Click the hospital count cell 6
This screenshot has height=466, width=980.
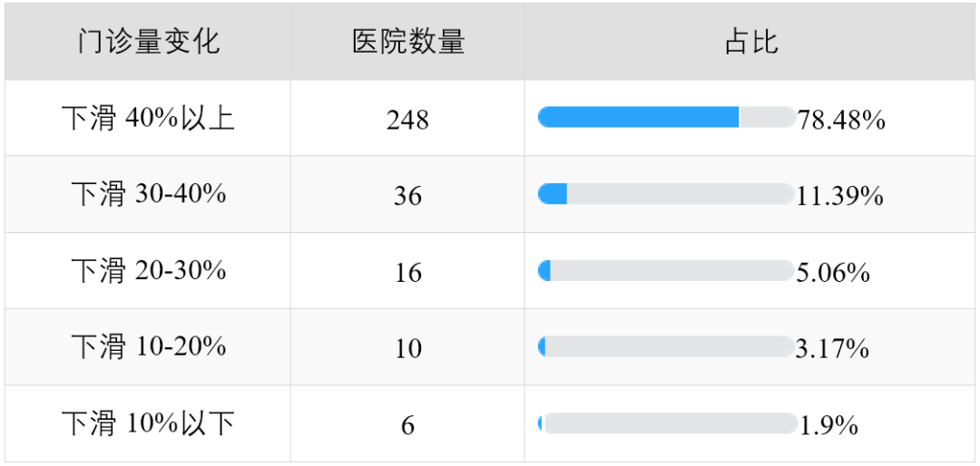click(407, 425)
